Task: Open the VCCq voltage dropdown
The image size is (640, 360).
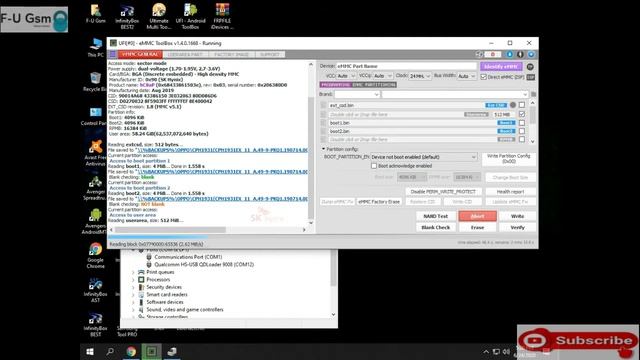Action: coord(383,76)
